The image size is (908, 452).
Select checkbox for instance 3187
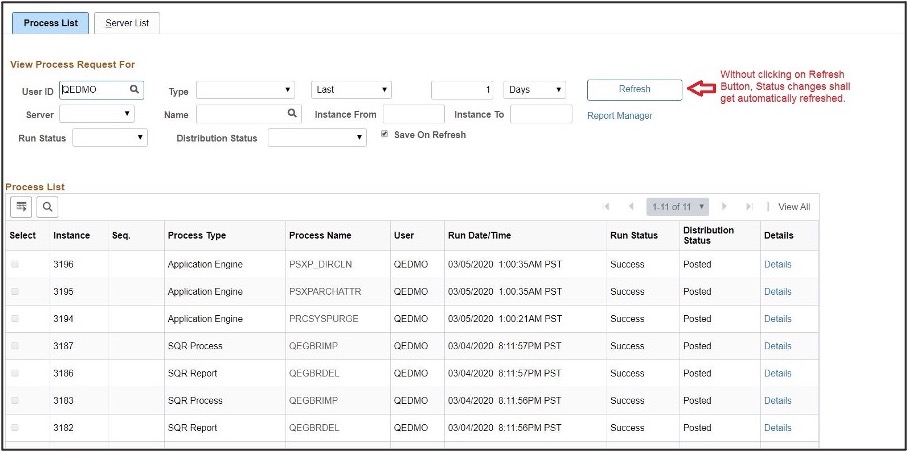click(x=15, y=346)
